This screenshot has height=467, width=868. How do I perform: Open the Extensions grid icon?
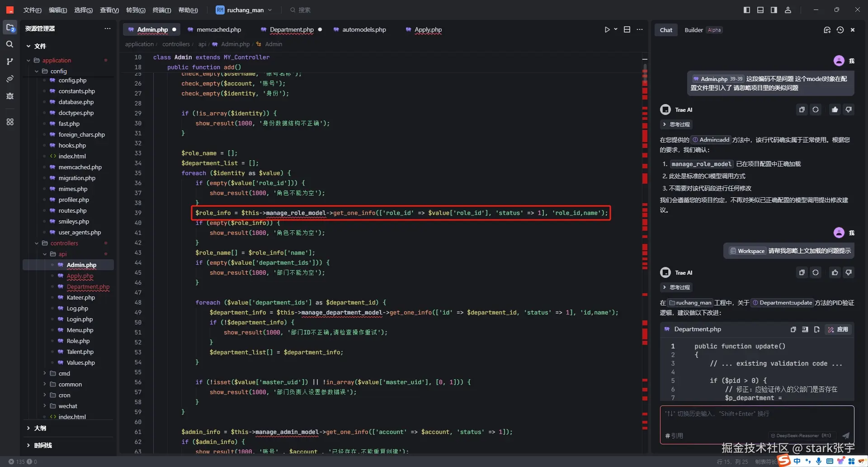pos(9,122)
